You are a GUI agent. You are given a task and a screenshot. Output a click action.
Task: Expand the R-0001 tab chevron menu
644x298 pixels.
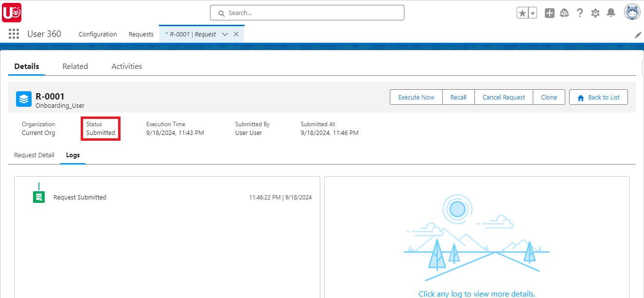click(x=225, y=34)
